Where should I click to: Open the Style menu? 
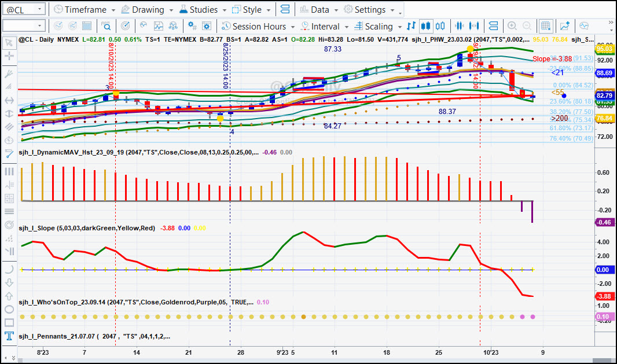tap(251, 9)
